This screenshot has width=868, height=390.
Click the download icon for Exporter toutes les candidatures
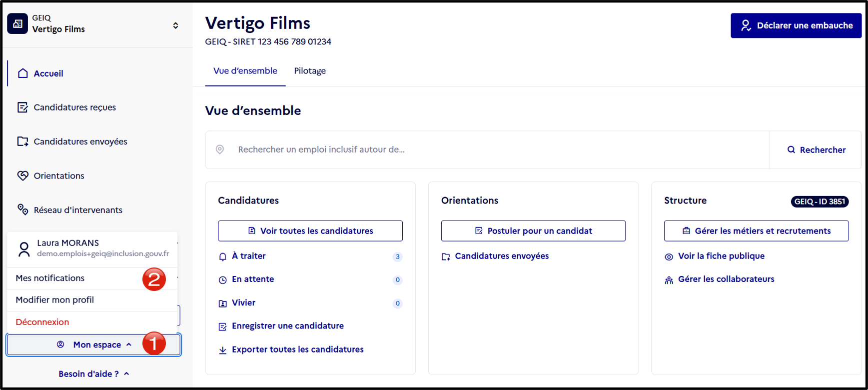(223, 350)
